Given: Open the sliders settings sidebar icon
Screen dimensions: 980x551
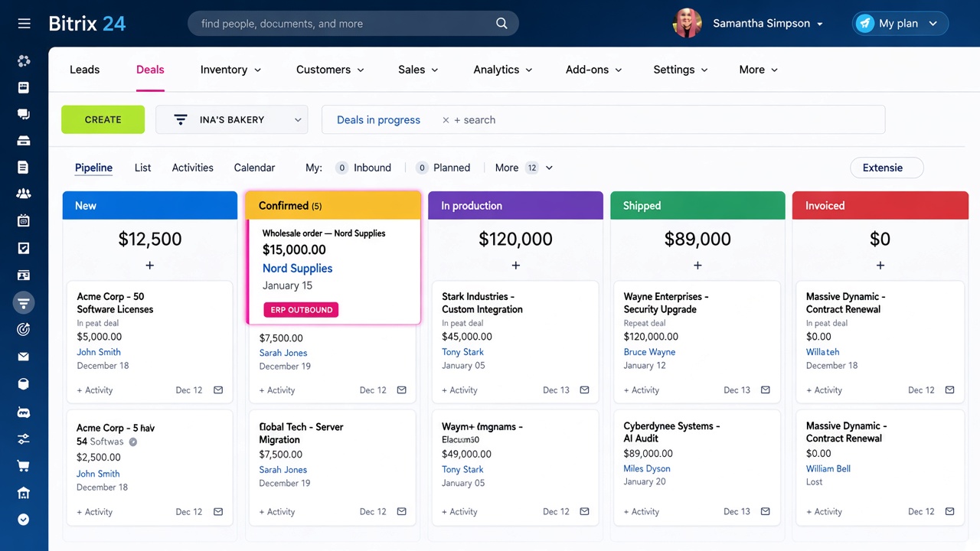Looking at the screenshot, I should pos(24,439).
